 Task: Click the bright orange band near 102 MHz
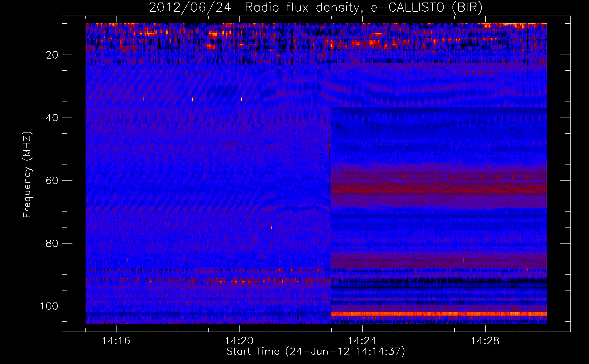439,314
